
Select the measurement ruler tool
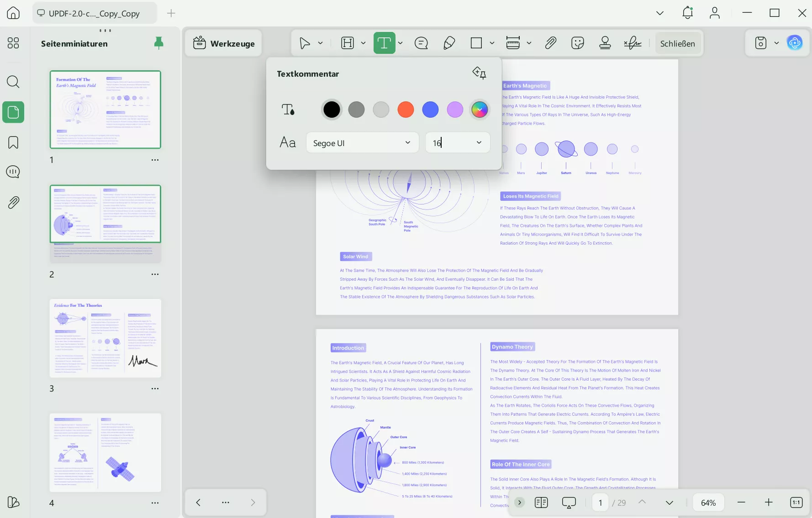(x=513, y=43)
